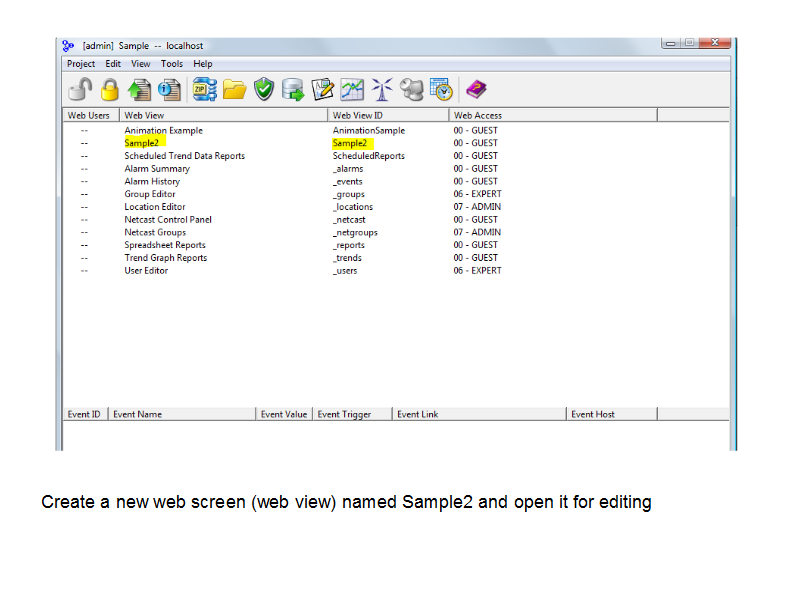Click the application logo in title bar
This screenshot has width=800, height=600.
68,46
